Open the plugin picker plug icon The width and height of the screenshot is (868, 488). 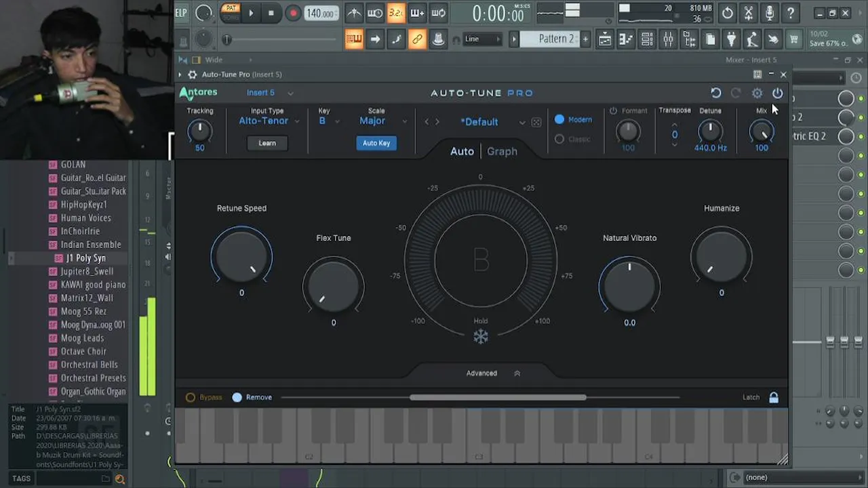pyautogui.click(x=731, y=39)
